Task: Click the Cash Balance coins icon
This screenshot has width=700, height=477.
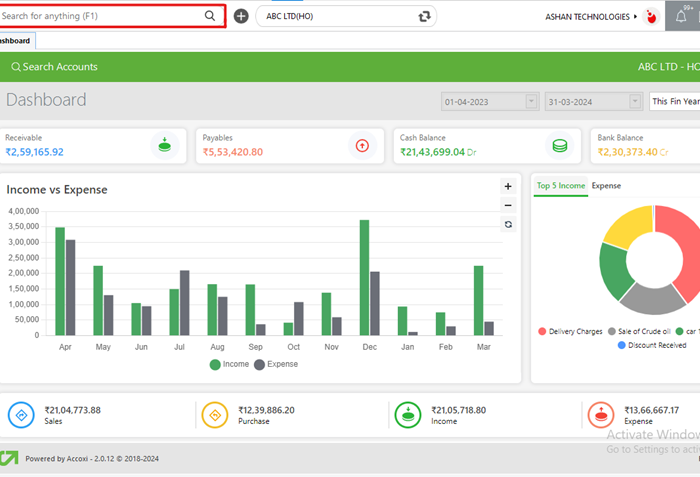Action: tap(560, 145)
